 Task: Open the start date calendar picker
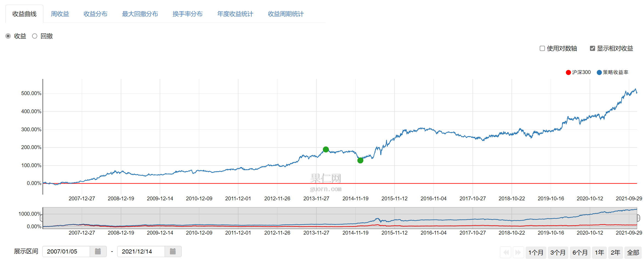click(x=98, y=252)
